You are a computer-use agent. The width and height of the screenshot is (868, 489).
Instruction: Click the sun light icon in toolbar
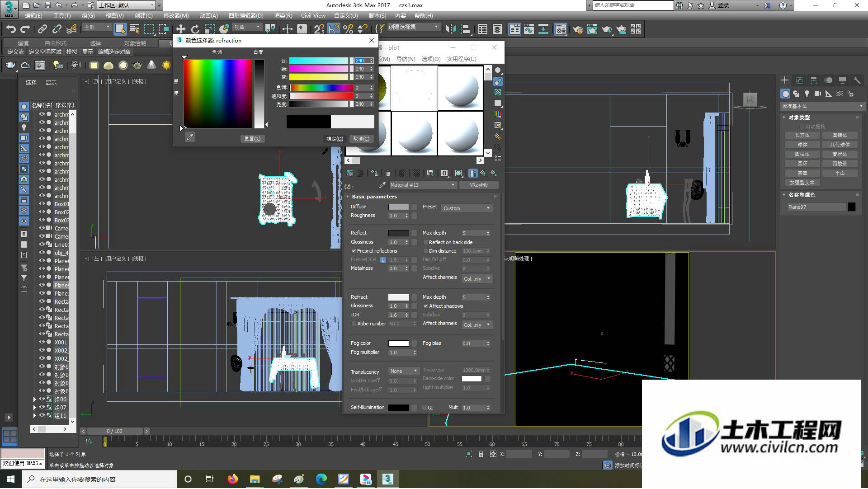tap(166, 66)
